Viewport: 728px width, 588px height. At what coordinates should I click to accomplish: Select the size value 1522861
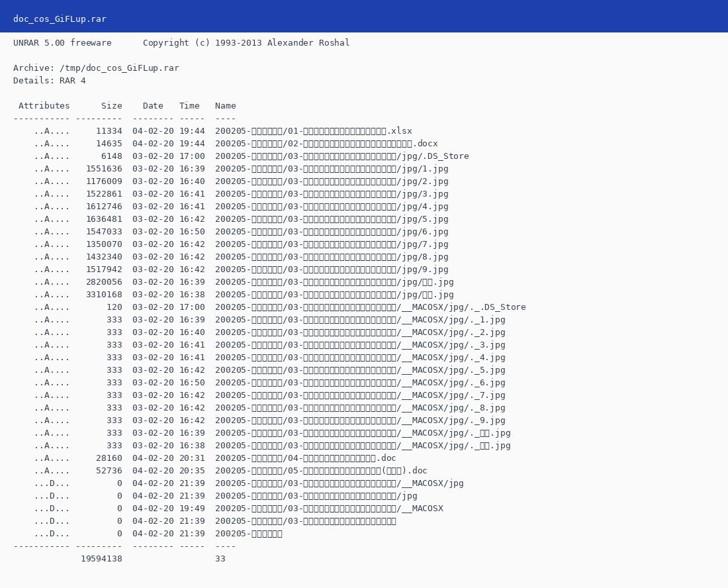tap(104, 193)
